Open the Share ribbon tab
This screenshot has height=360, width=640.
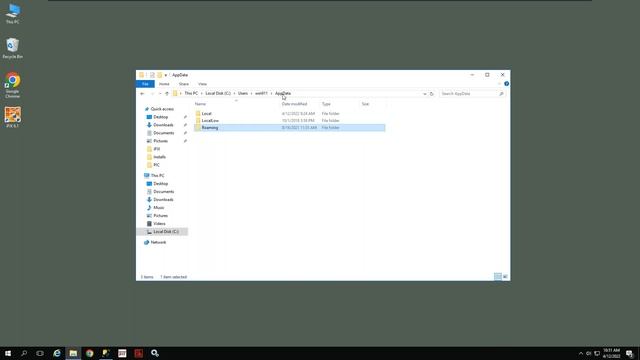pos(184,84)
